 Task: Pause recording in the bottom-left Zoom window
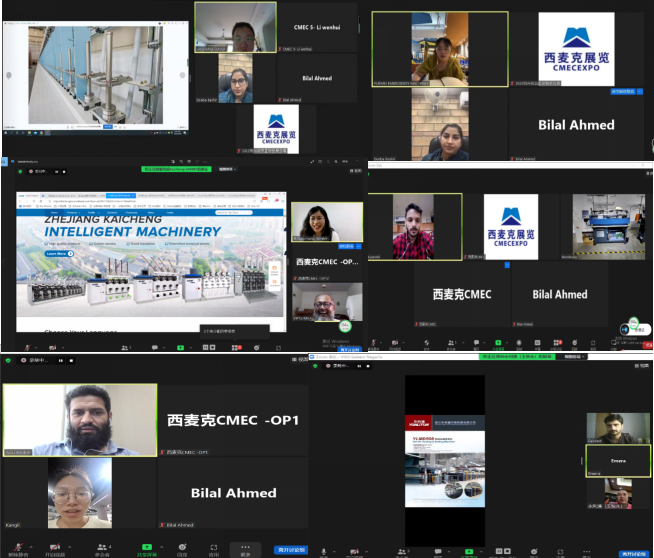point(61,360)
